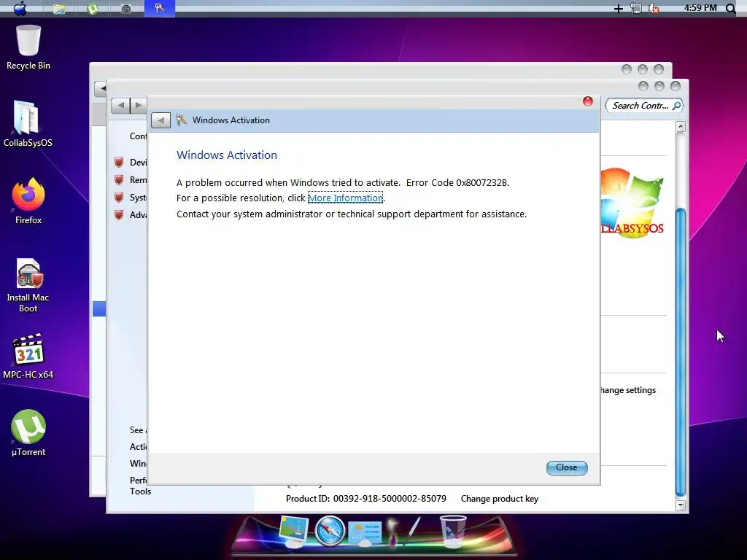This screenshot has height=560, width=747.
Task: Open folder icon in top bar
Action: [x=59, y=9]
